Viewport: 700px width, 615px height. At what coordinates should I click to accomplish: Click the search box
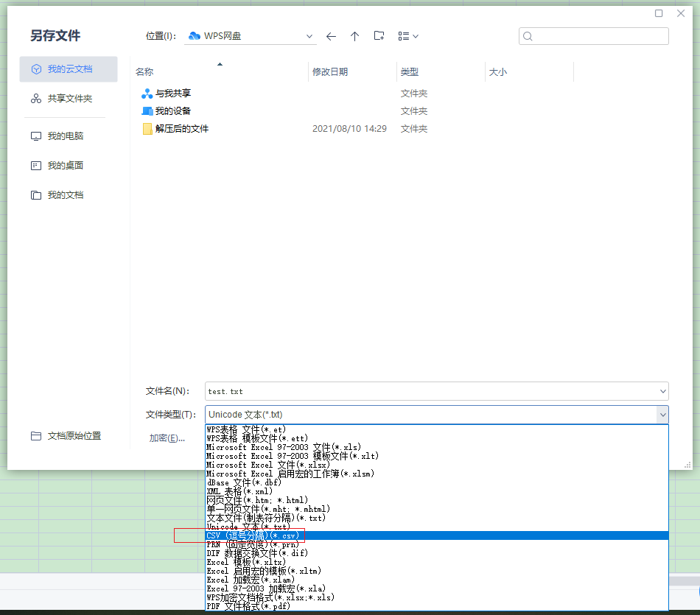click(593, 36)
